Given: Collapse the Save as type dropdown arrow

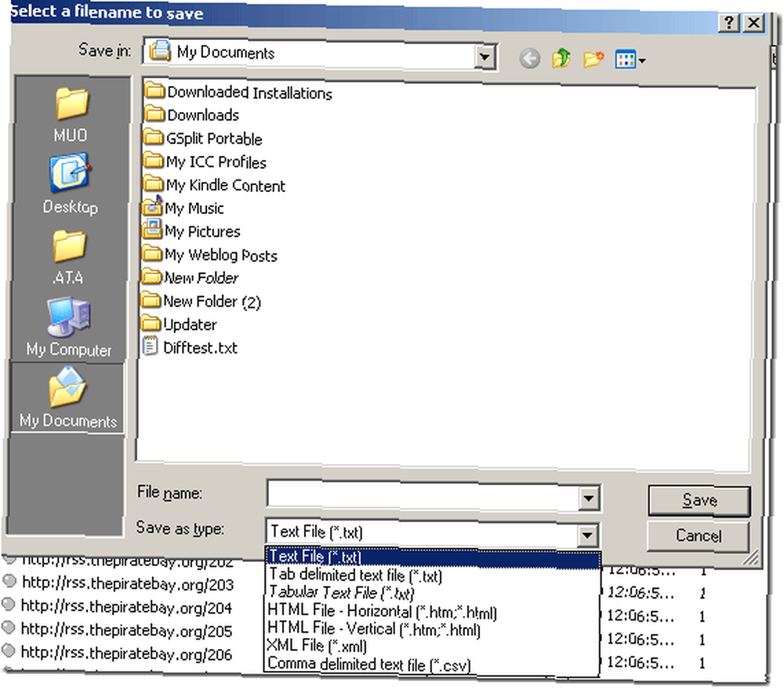Looking at the screenshot, I should coord(587,535).
